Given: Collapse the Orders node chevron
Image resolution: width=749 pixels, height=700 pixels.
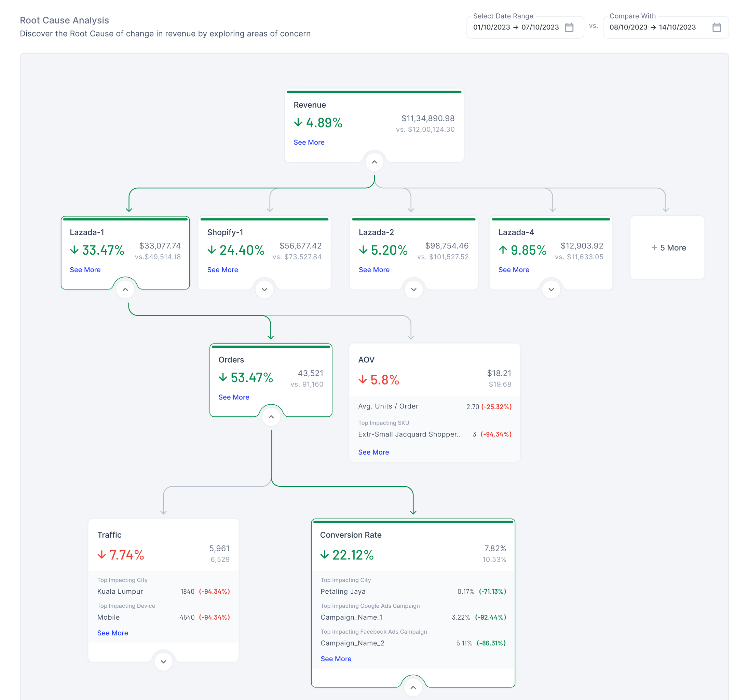Looking at the screenshot, I should (271, 417).
